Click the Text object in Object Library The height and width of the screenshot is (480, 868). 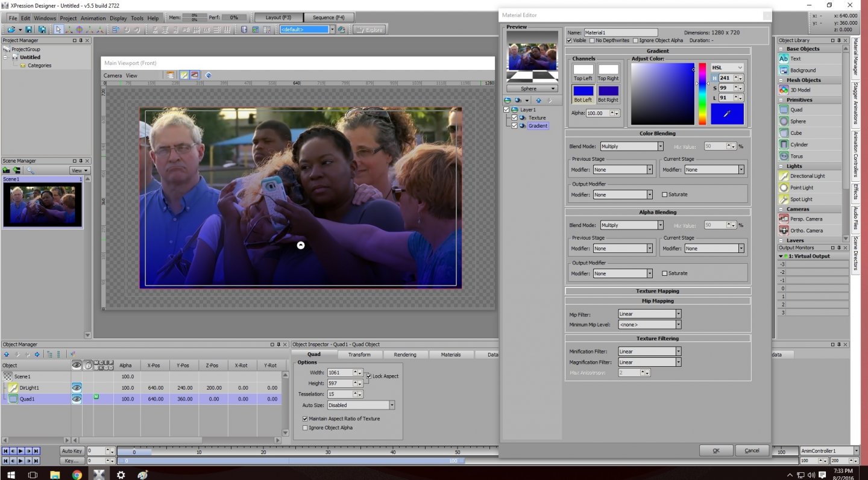795,59
